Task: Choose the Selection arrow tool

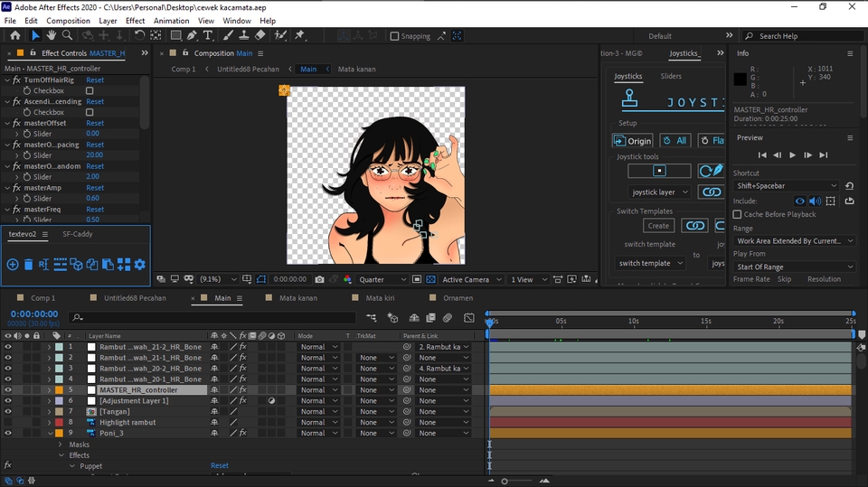Action: point(35,35)
